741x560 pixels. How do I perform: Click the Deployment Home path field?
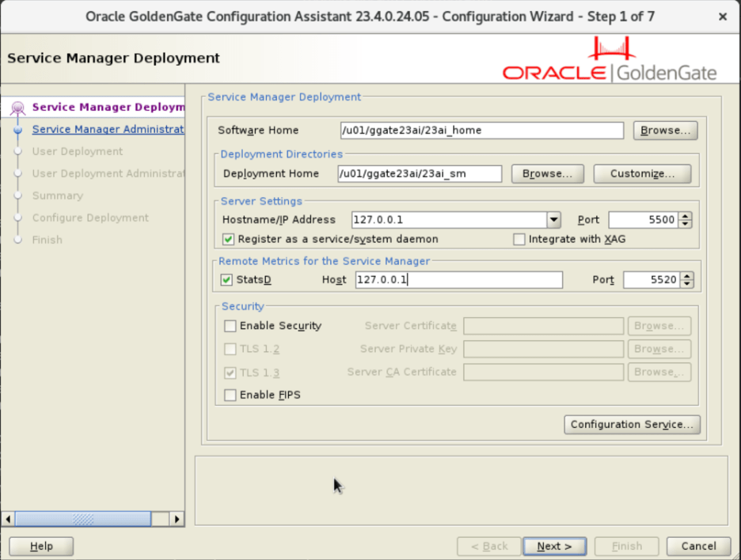(x=420, y=174)
